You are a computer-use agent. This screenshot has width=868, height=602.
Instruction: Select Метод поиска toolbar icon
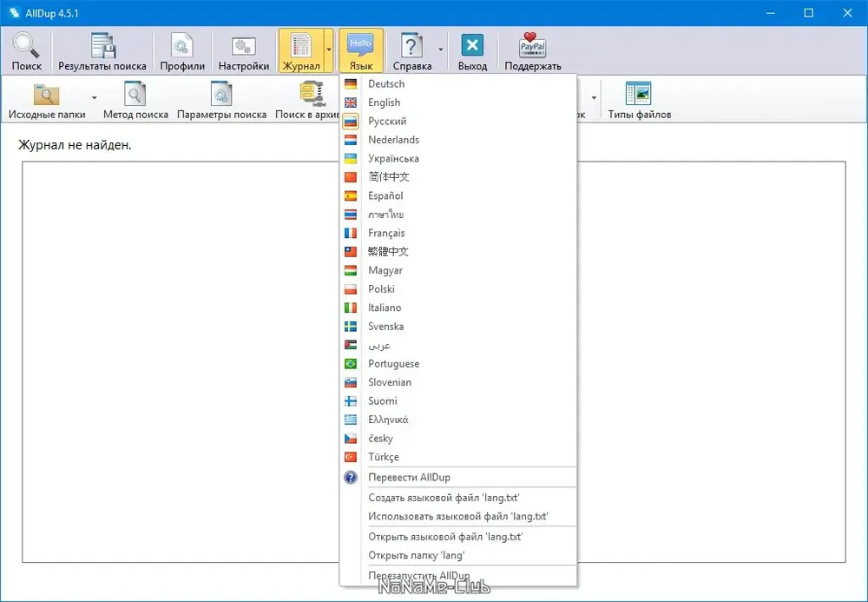coord(135,94)
